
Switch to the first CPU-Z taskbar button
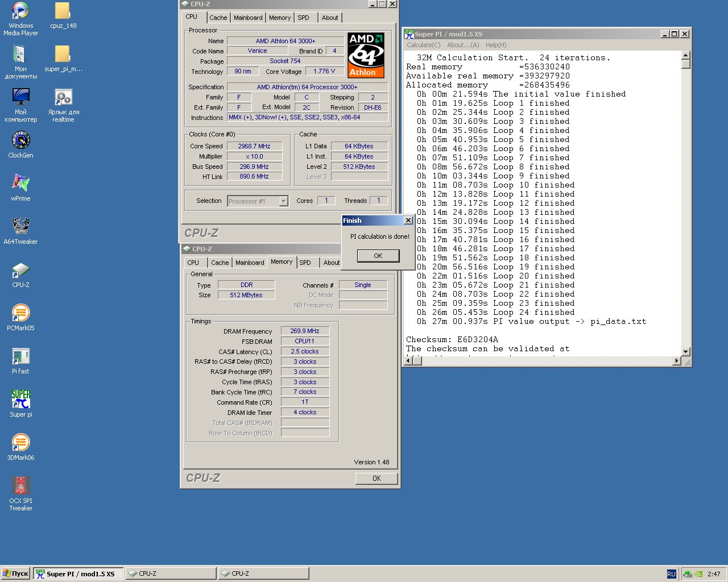click(171, 573)
